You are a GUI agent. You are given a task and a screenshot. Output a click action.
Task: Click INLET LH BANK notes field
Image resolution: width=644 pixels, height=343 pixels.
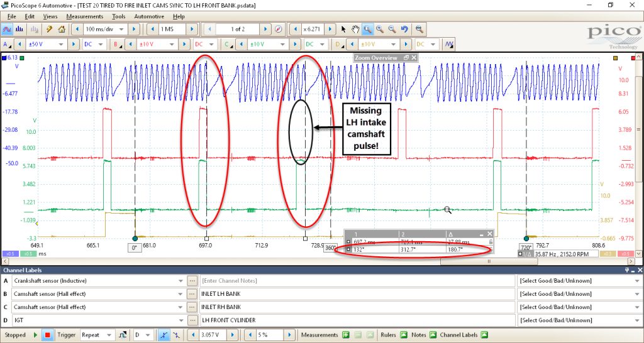[x=357, y=294]
